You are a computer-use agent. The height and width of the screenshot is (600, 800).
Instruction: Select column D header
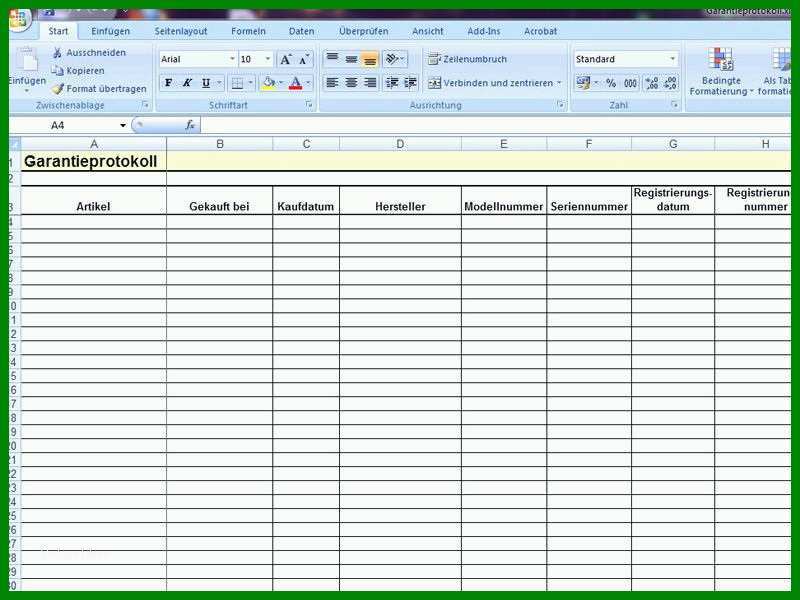pos(400,144)
